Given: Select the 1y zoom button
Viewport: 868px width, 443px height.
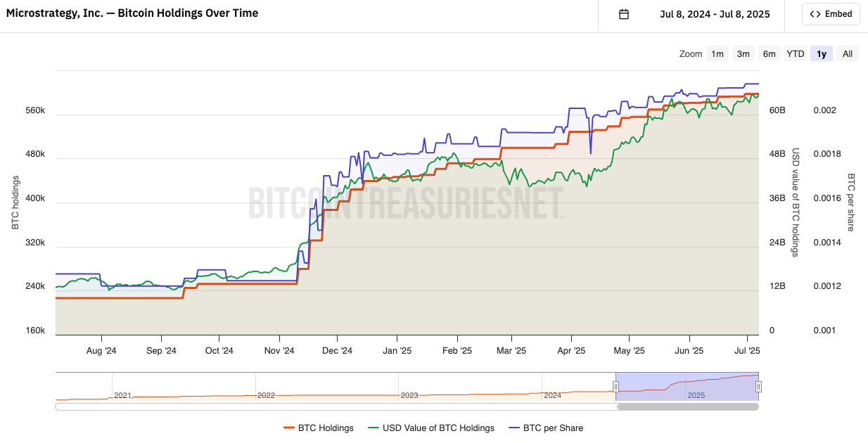Looking at the screenshot, I should [x=821, y=54].
